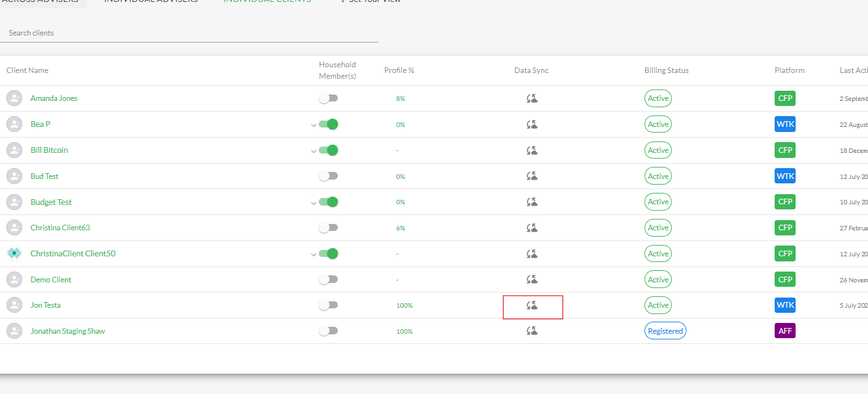Click data sync icon for Bea P
The height and width of the screenshot is (394, 868).
[x=532, y=124]
